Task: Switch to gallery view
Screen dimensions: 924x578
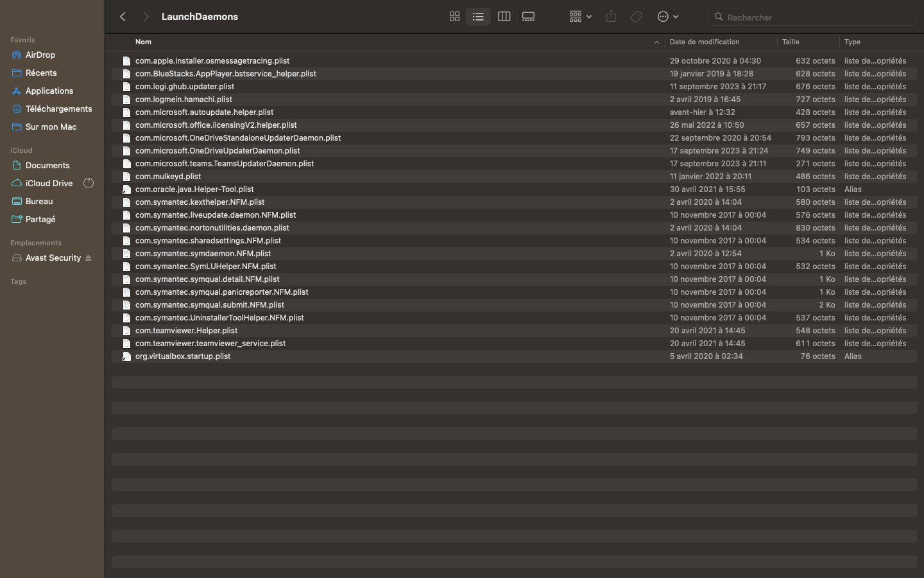Action: 528,17
